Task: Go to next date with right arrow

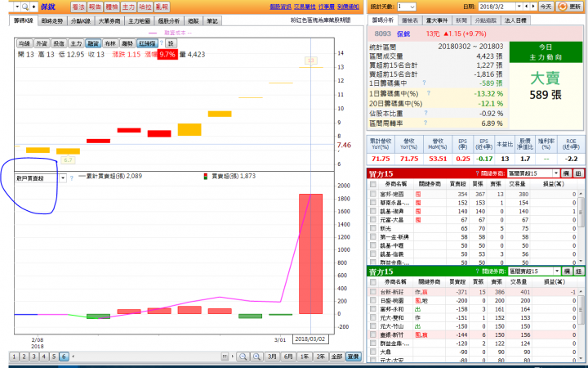Action: [533, 7]
